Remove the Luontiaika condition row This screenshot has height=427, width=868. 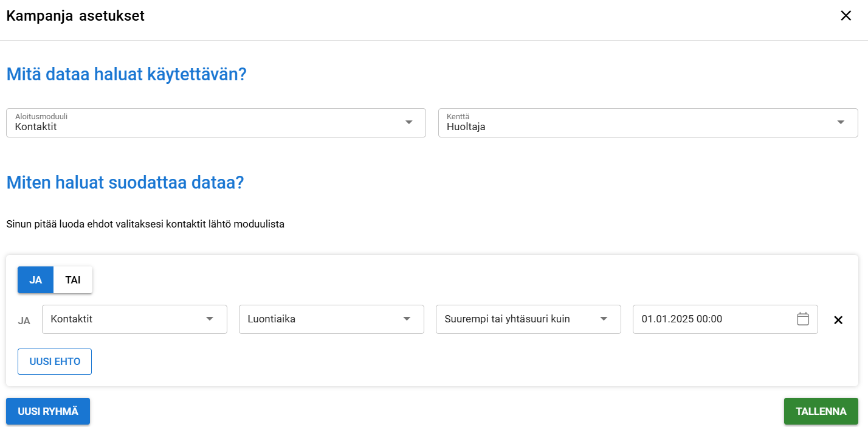pos(838,320)
